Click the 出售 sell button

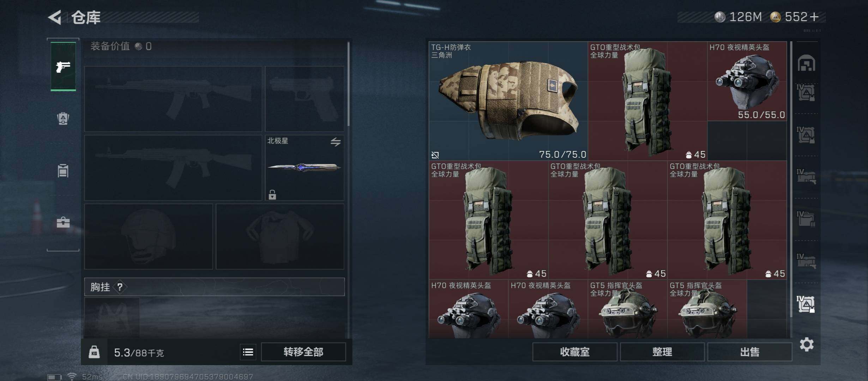(x=750, y=352)
